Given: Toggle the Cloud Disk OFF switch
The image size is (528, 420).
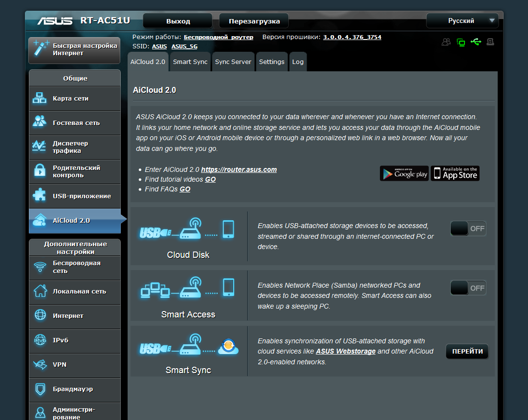Looking at the screenshot, I should [x=468, y=229].
